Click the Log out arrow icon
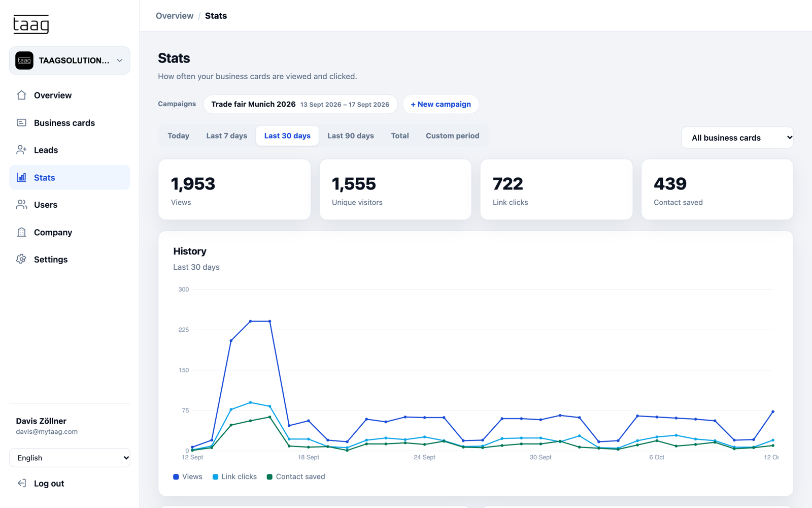The height and width of the screenshot is (508, 812). 21,483
